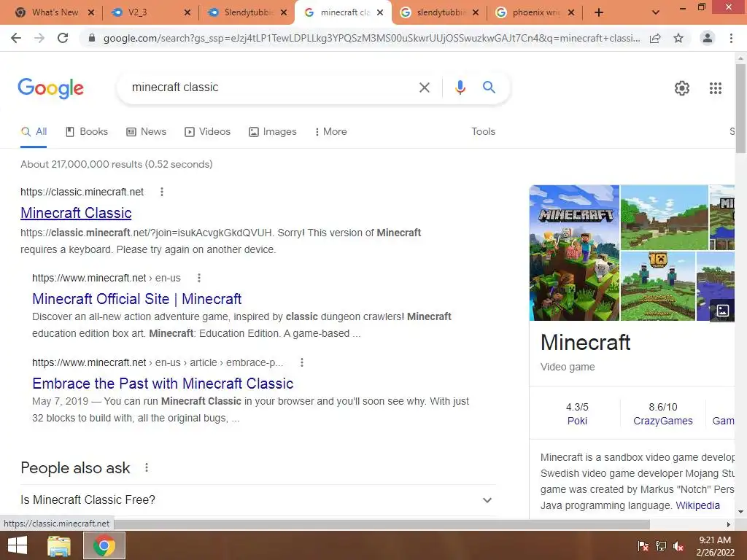Screen dimensions: 747x560
Task: Select the Videos search filter
Action: [x=207, y=132]
